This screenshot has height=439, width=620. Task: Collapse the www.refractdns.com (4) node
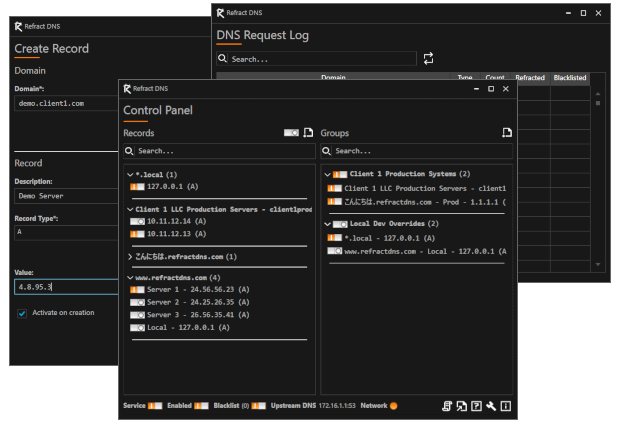point(130,278)
